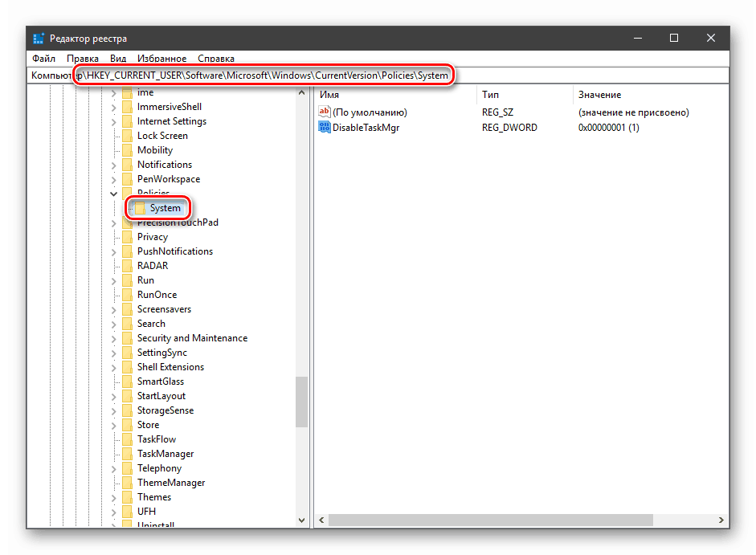
Task: Click the registry path address bar
Action: coord(378,75)
